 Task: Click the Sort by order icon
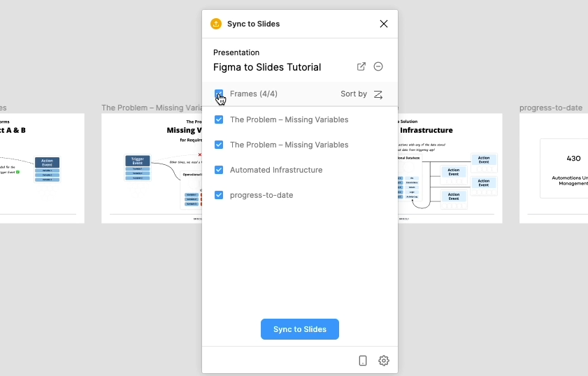[378, 94]
